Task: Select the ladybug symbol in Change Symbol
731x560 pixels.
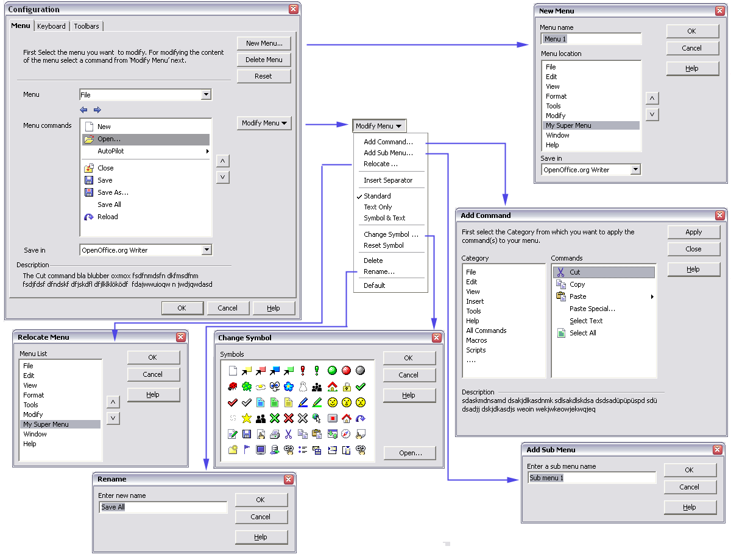Action: click(x=232, y=387)
